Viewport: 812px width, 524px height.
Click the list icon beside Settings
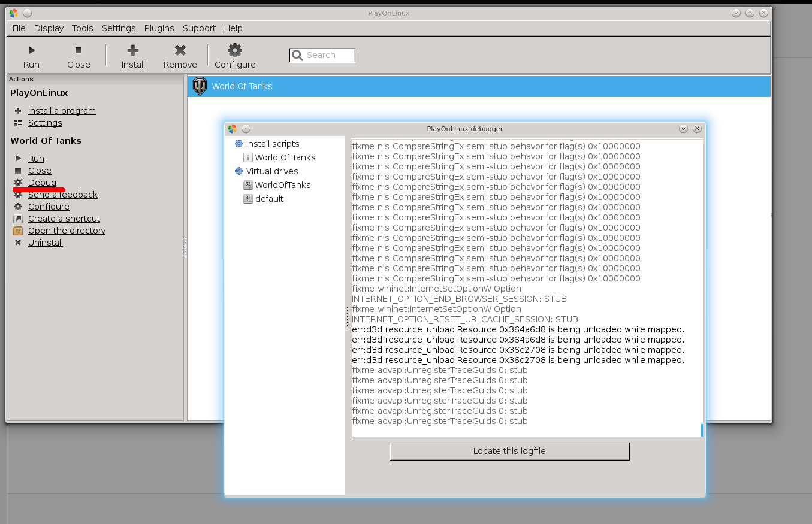coord(18,123)
